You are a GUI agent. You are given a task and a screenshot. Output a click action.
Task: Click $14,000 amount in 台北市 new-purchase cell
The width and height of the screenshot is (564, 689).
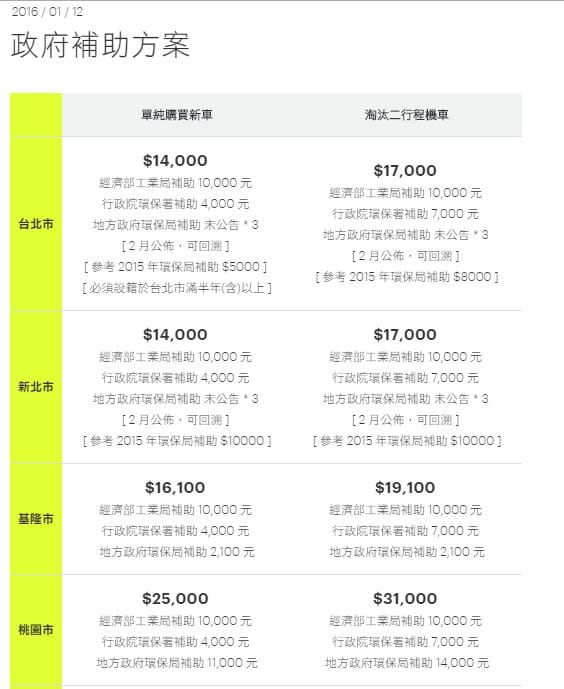pos(175,160)
